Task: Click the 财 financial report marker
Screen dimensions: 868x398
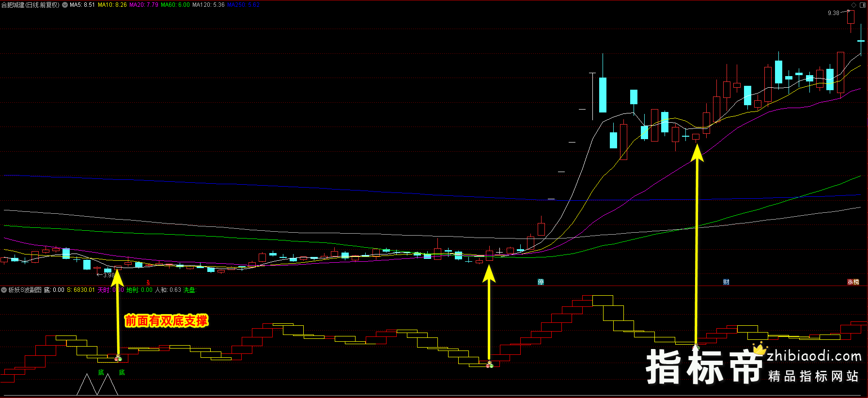Action: click(726, 282)
